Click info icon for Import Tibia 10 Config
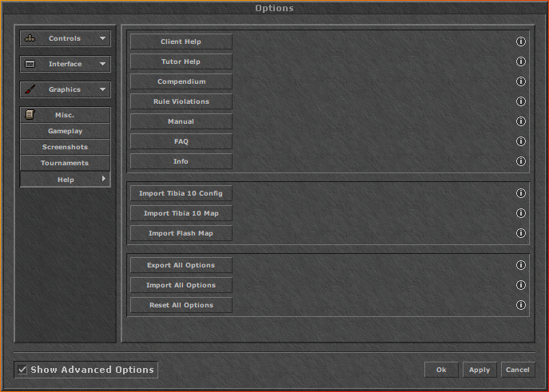 pos(521,193)
